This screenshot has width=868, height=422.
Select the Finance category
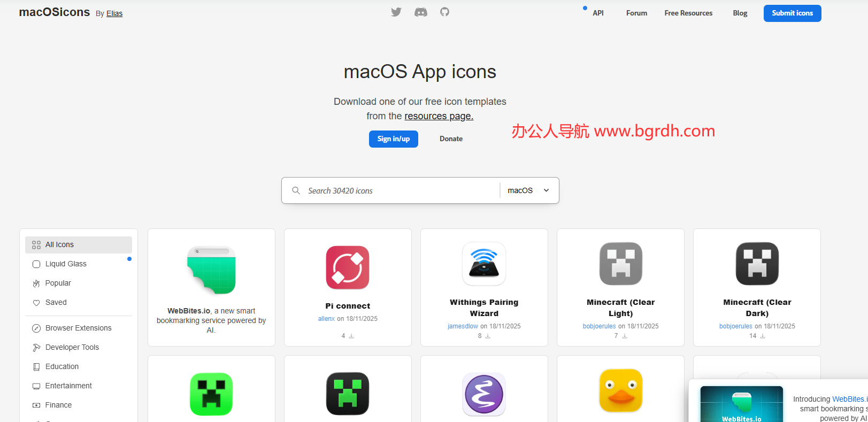(79, 405)
